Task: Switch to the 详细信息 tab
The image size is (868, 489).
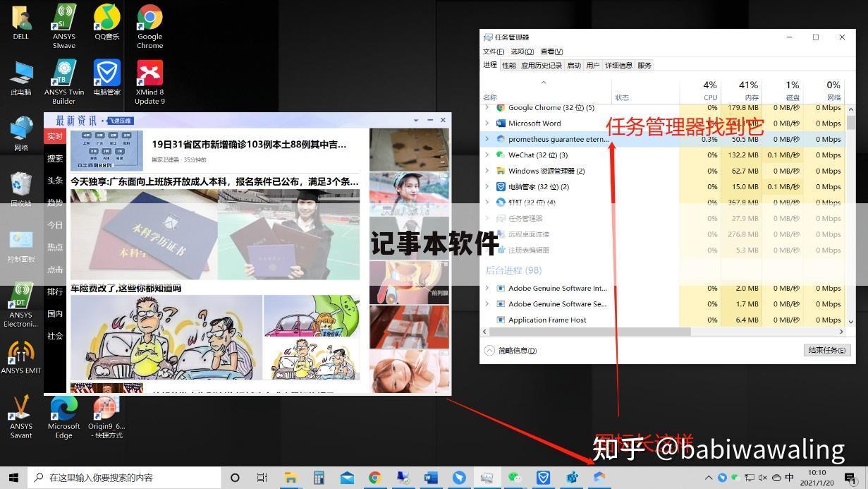Action: pos(618,66)
